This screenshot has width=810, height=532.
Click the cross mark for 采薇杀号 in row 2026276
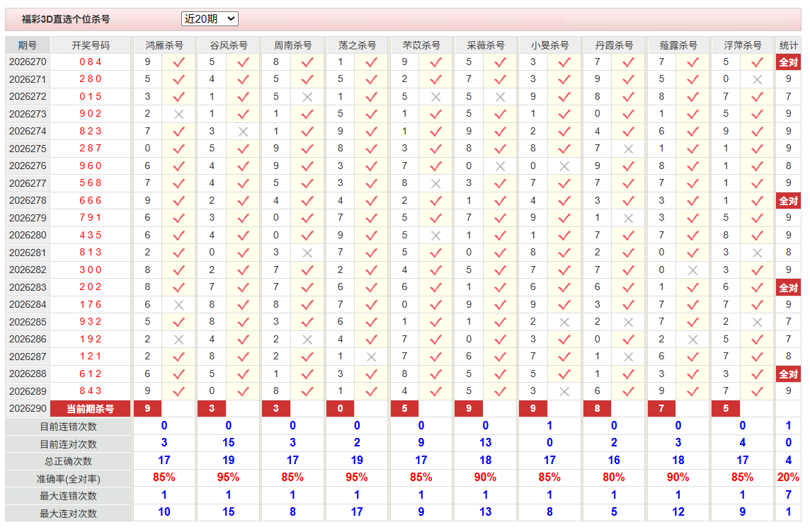pos(500,166)
